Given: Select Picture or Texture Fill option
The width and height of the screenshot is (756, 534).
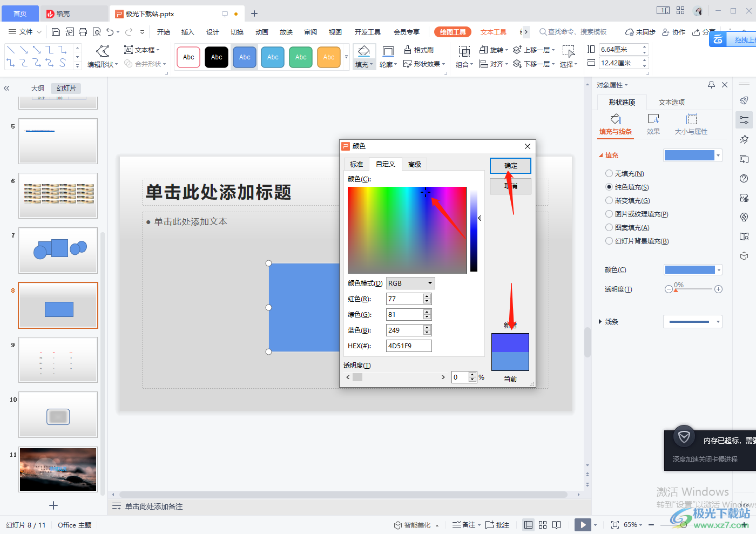Looking at the screenshot, I should pyautogui.click(x=609, y=214).
